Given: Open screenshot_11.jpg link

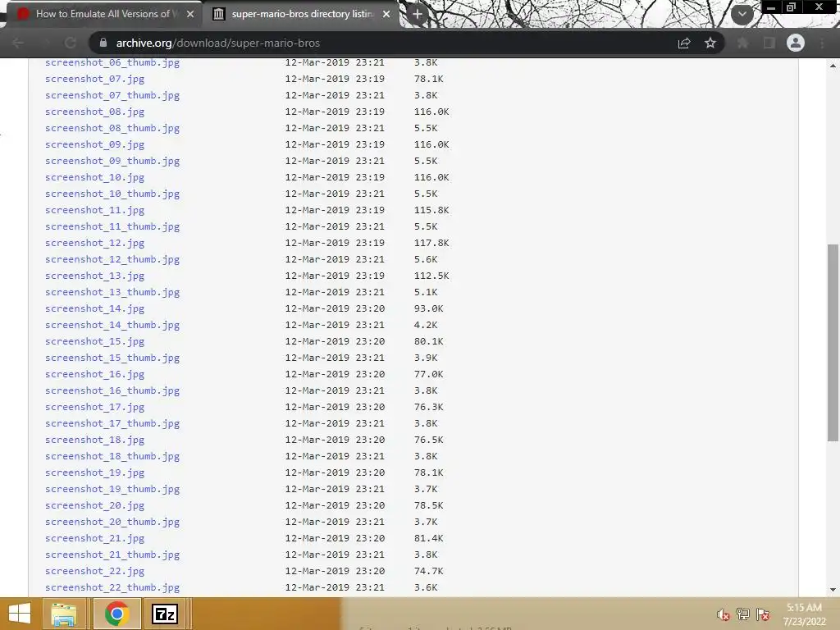Looking at the screenshot, I should [95, 210].
